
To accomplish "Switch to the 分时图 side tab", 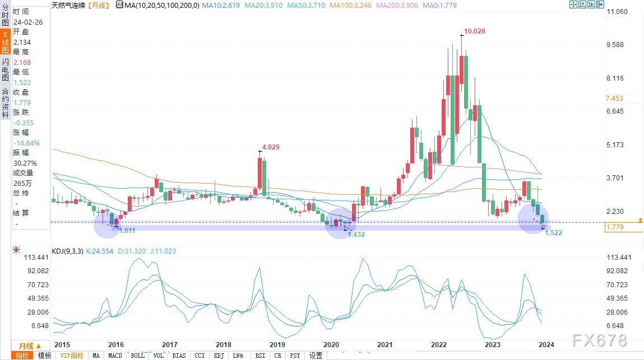I will coord(5,15).
